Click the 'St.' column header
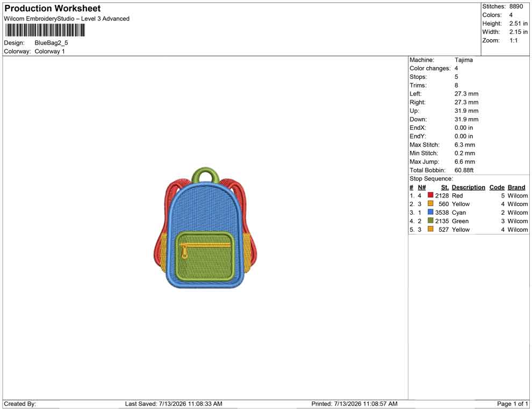 444,187
